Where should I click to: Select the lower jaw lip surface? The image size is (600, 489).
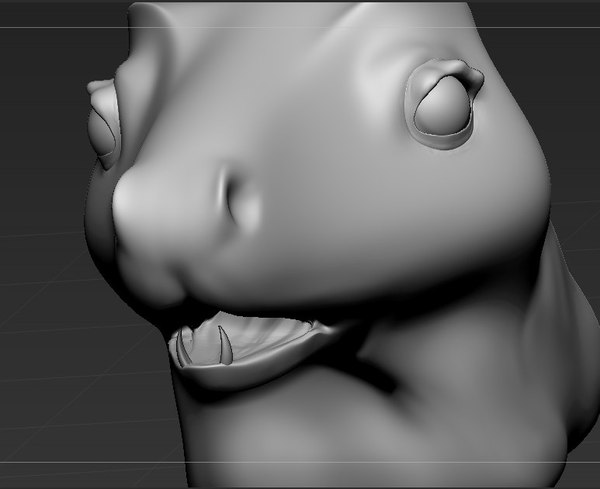pos(250,370)
